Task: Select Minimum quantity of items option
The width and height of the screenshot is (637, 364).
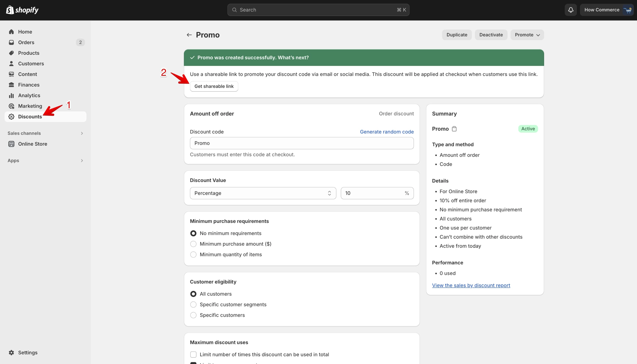Action: 193,255
